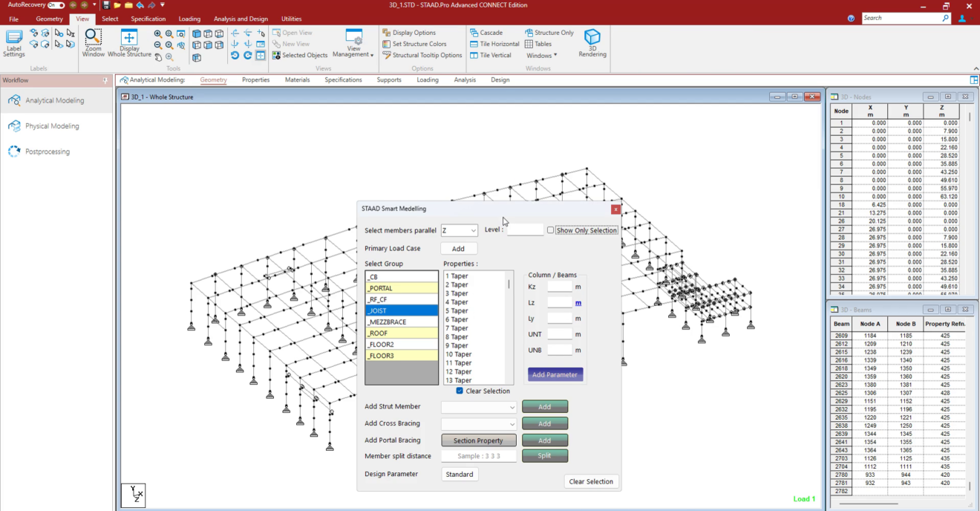
Task: Select Display Whole Structure tool
Action: point(129,42)
